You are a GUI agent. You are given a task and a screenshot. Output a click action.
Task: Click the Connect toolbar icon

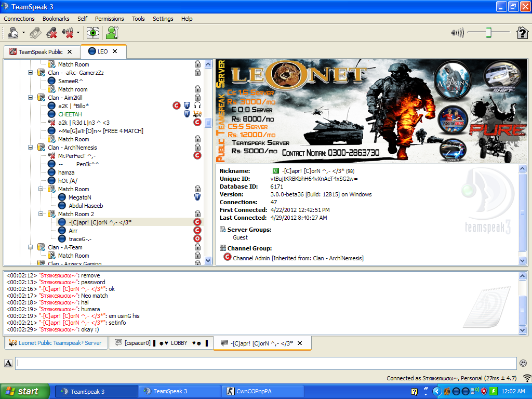tap(13, 33)
